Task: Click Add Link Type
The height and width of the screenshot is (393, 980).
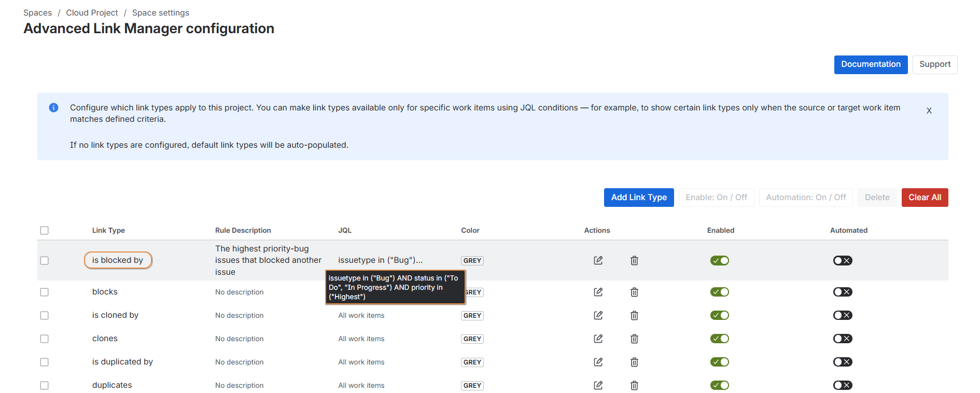Action: pos(639,198)
